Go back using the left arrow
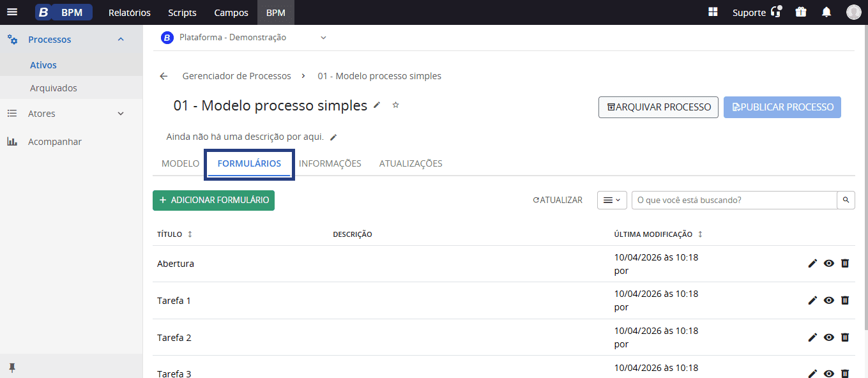This screenshot has height=378, width=868. pos(164,76)
